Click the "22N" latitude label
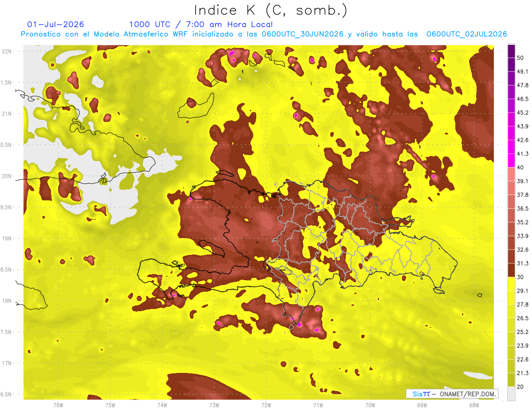Viewport: 532px width, 411px height. 8,51
